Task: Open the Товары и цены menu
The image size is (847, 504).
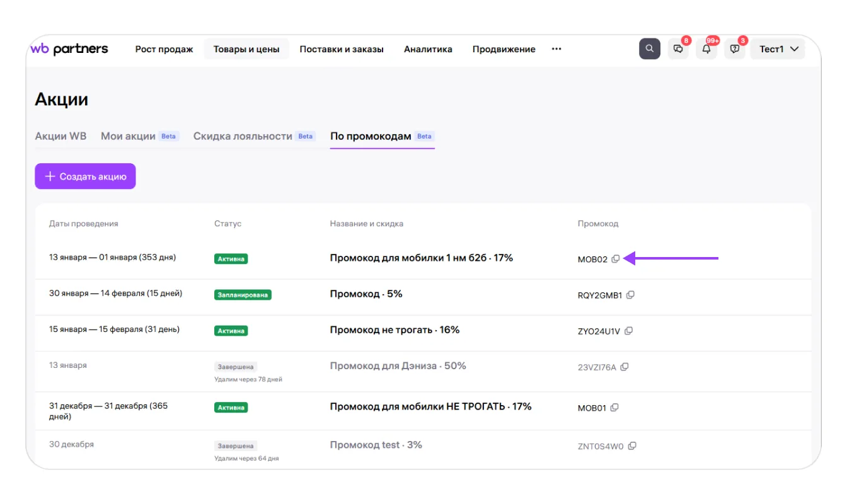Action: tap(246, 49)
